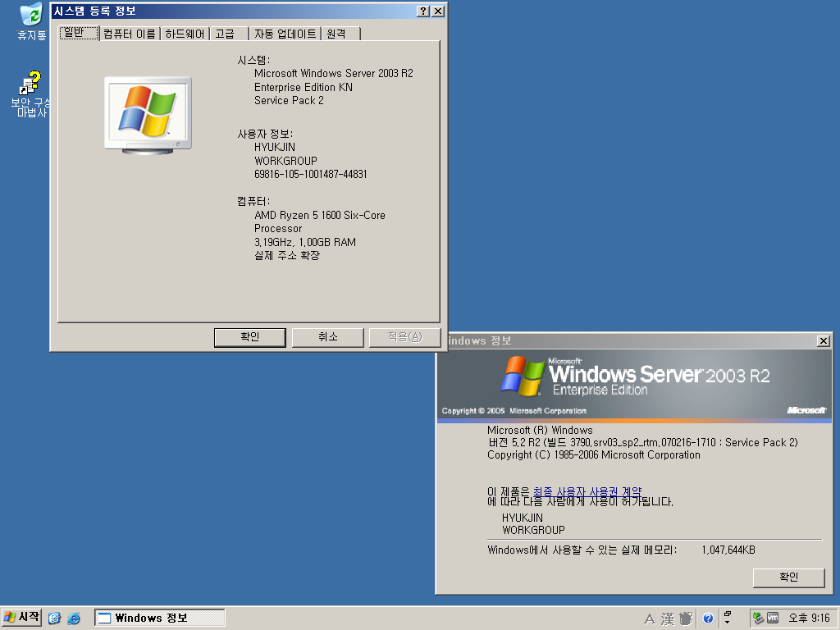
Task: Click the safely remove hardware tray icon
Action: 757,619
